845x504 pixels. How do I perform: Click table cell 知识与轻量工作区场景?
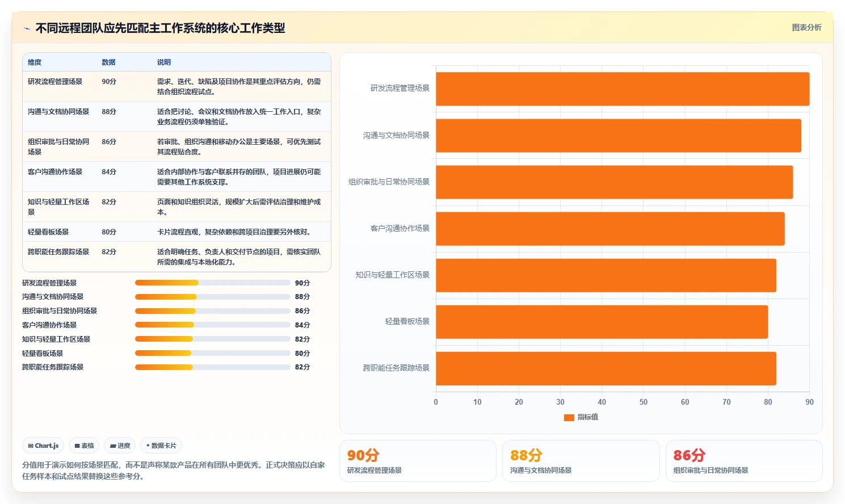click(x=58, y=207)
